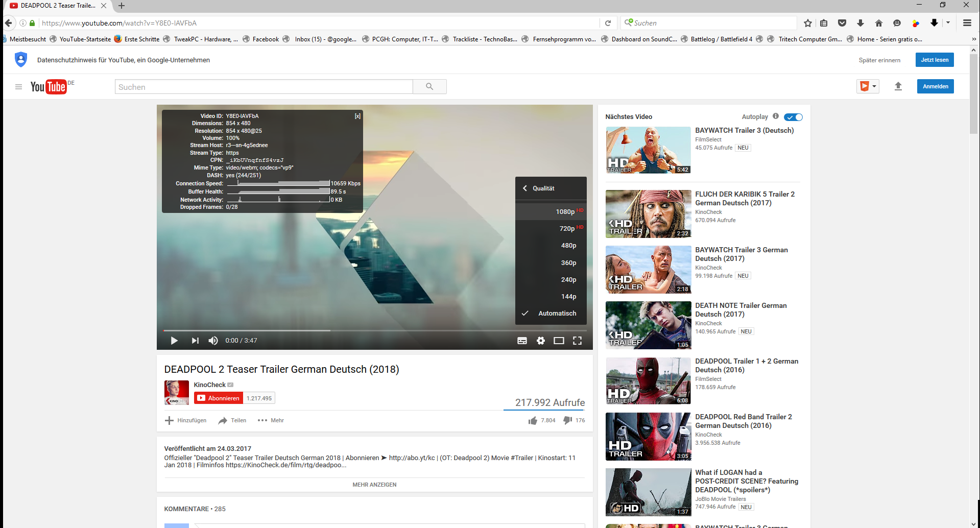Expand description with MEHR ANZEIGEN
This screenshot has height=528, width=980.
click(x=374, y=485)
